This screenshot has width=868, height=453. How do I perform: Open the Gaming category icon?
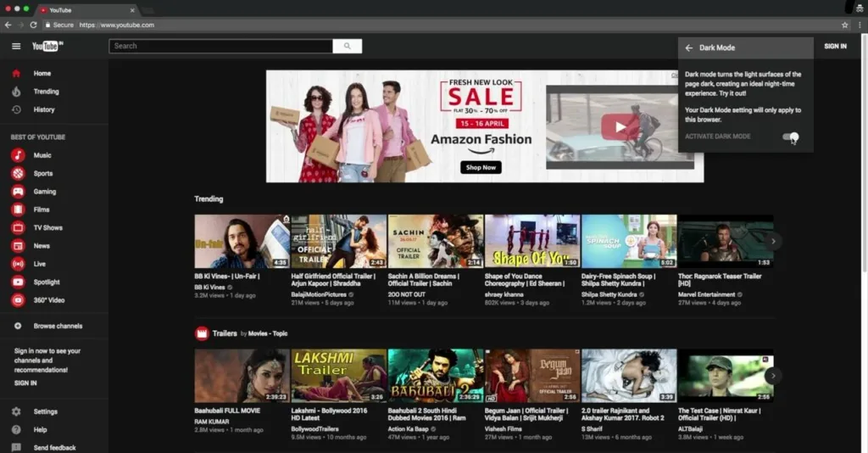point(18,192)
